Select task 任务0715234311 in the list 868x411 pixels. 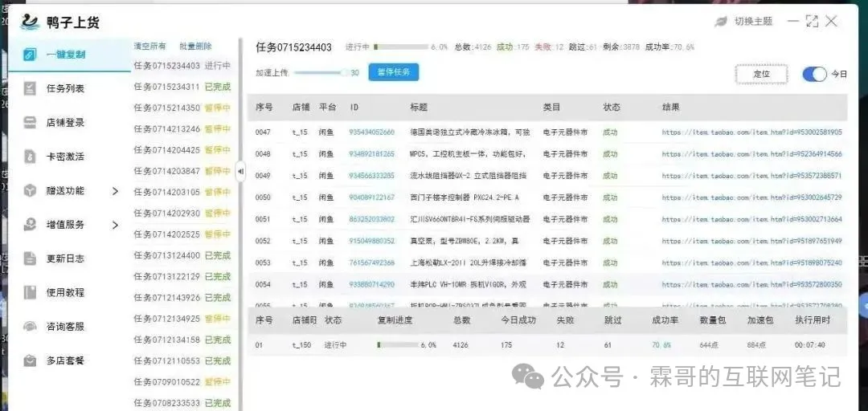166,87
